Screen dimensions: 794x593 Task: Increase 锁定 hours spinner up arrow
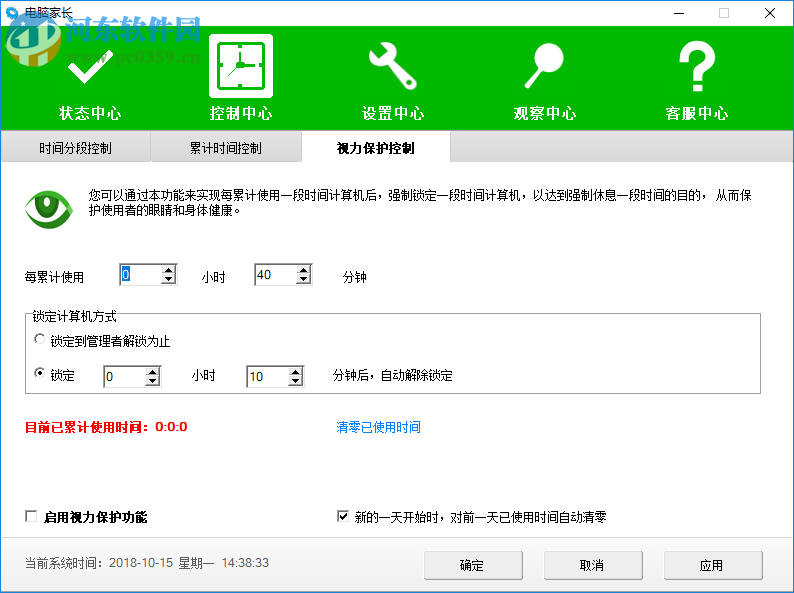(x=152, y=372)
